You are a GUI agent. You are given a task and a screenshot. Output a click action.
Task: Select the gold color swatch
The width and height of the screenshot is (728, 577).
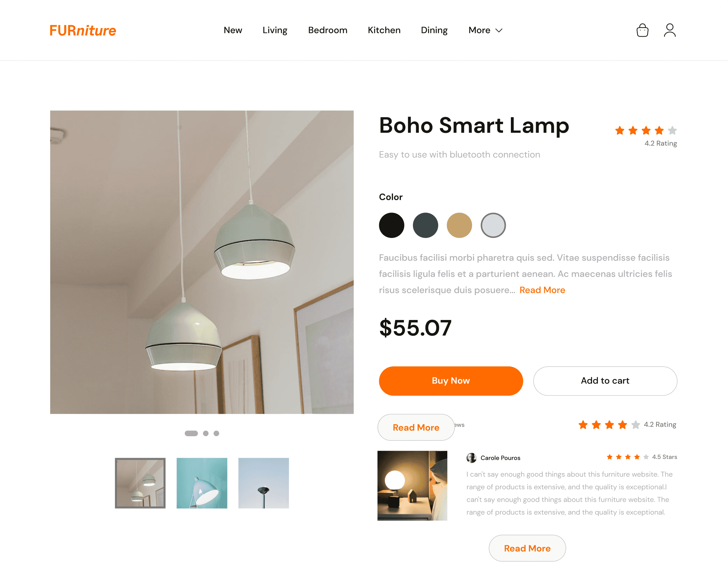458,224
